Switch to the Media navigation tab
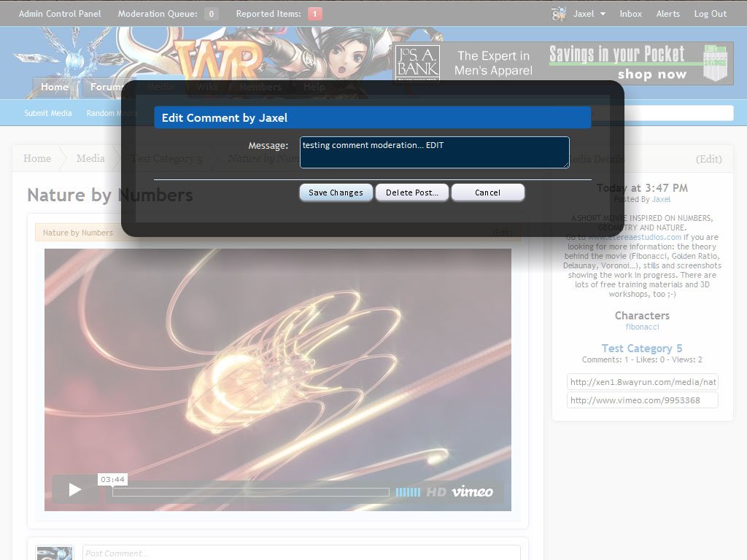747x560 pixels. coord(160,87)
